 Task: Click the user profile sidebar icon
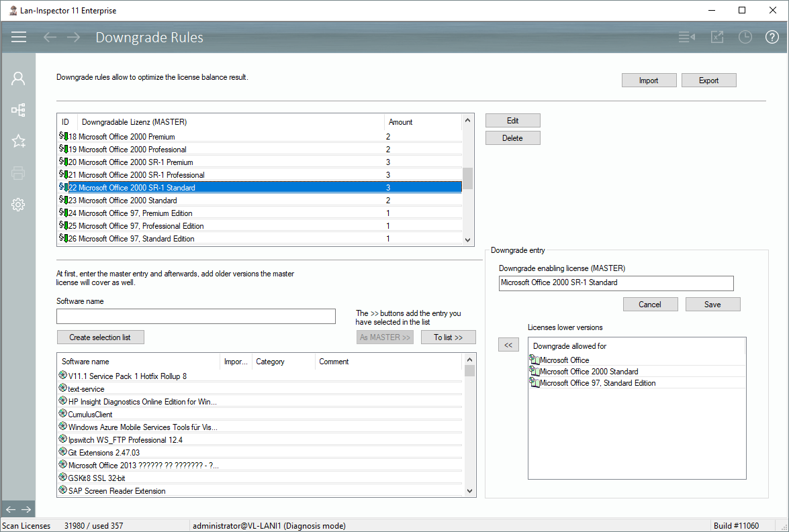tap(18, 78)
